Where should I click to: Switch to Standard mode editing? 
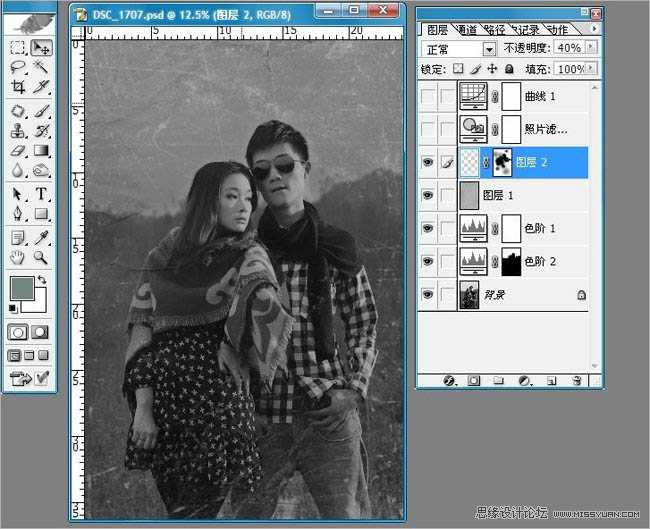click(x=17, y=332)
